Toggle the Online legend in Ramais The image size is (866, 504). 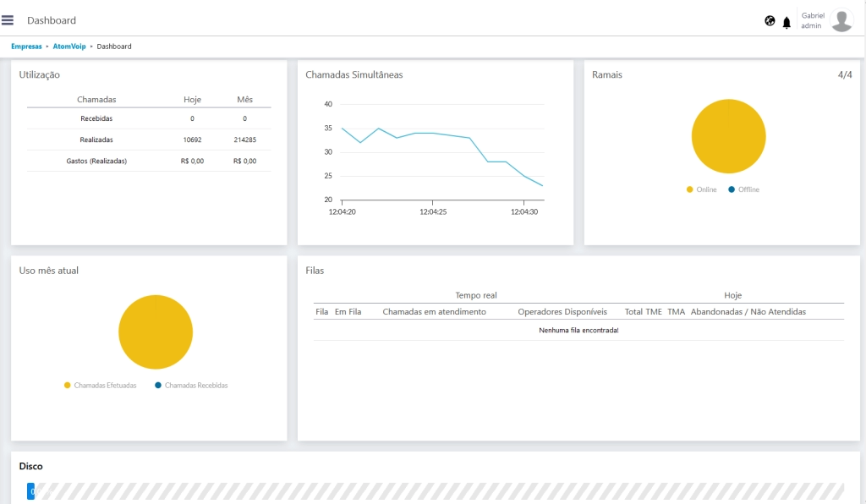coord(701,189)
